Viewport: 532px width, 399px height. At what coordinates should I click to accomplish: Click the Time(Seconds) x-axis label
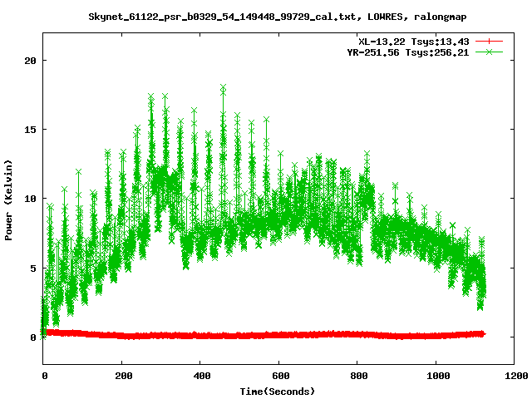pos(278,391)
